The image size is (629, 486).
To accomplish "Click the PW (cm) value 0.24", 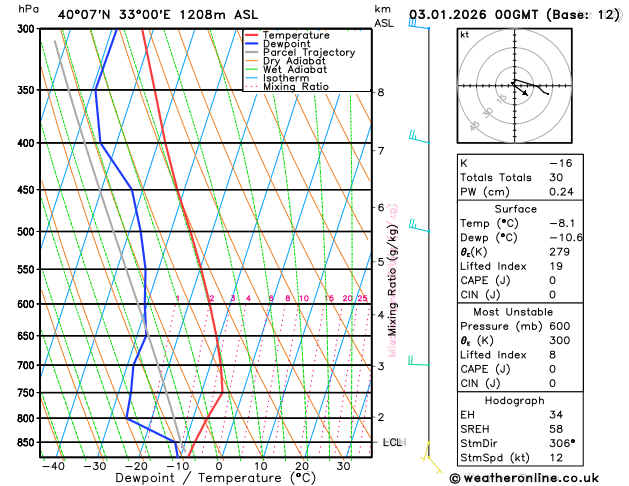I will (561, 192).
